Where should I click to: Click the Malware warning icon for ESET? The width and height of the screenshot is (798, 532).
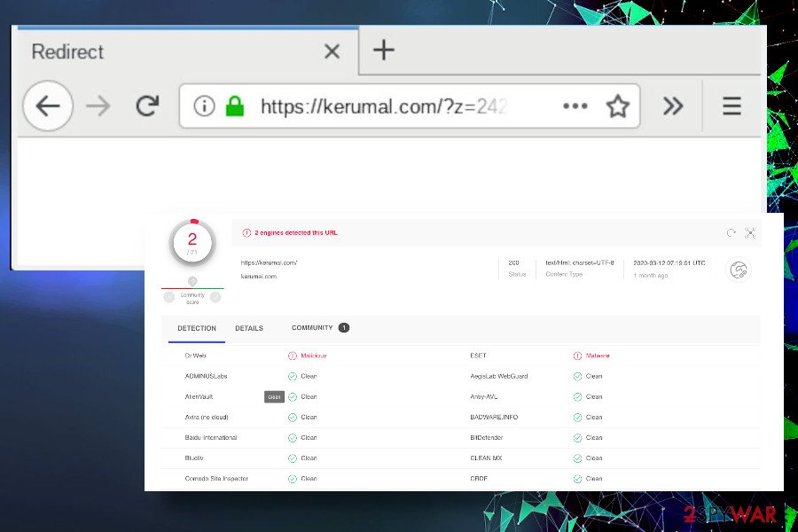point(577,356)
